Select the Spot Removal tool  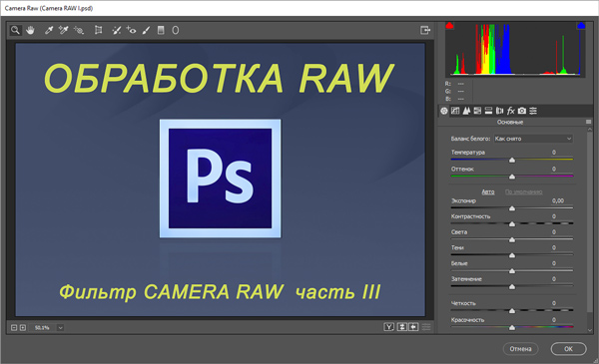click(116, 30)
